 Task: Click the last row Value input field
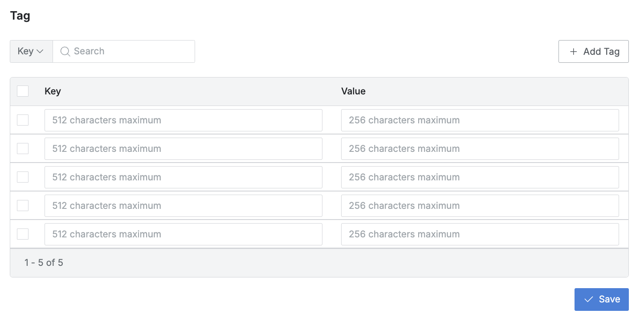[480, 234]
